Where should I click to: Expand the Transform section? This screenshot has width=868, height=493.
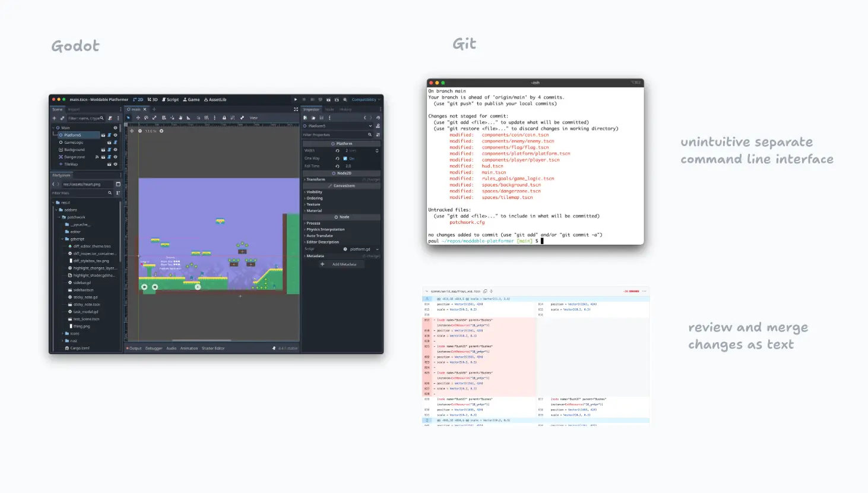(316, 179)
